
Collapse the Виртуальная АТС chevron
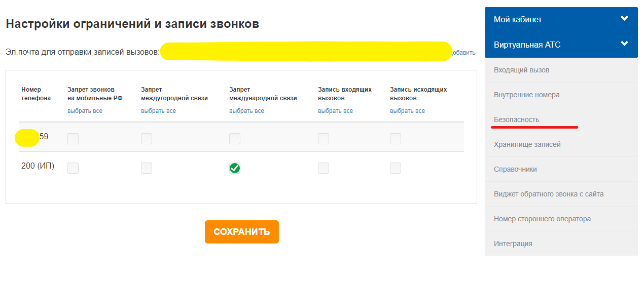tap(624, 44)
